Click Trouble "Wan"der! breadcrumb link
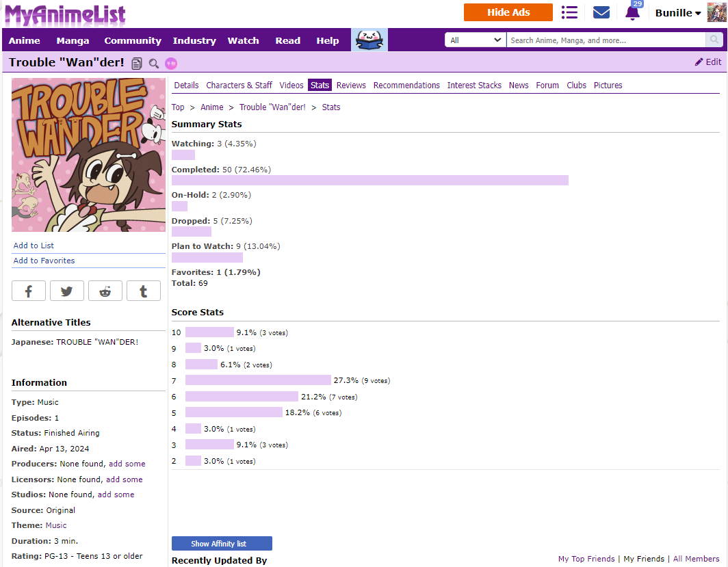The width and height of the screenshot is (728, 567). click(x=272, y=107)
